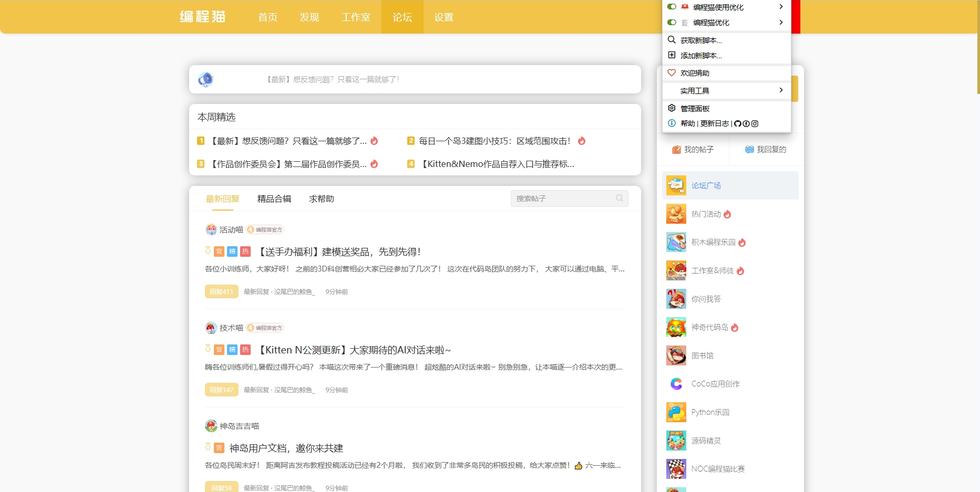Open 技术喵 user avatar

point(211,328)
